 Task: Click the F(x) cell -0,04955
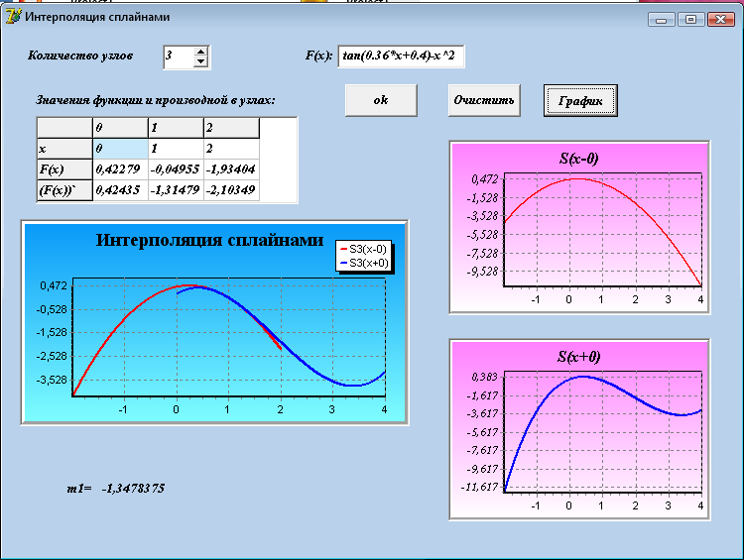coord(176,169)
